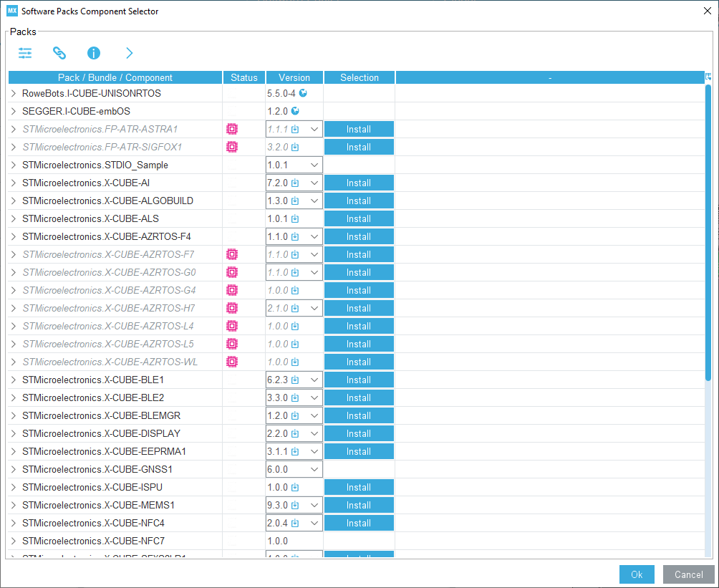Expand the SEGGER.I-CUBE-embOS pack
719x588 pixels.
[14, 111]
